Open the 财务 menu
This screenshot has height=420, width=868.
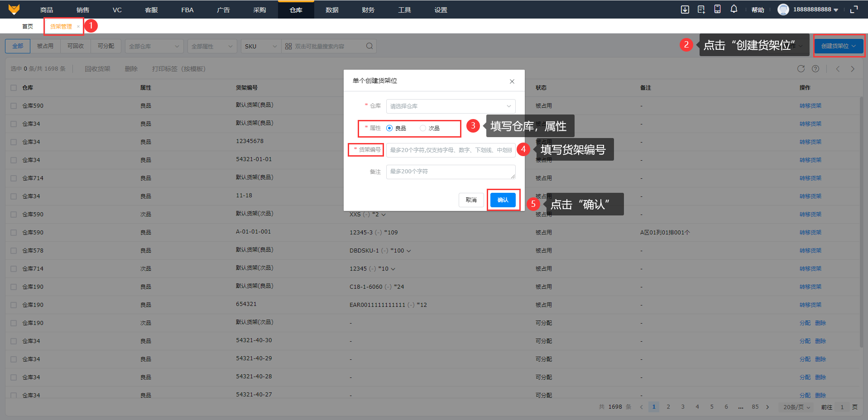pyautogui.click(x=368, y=10)
